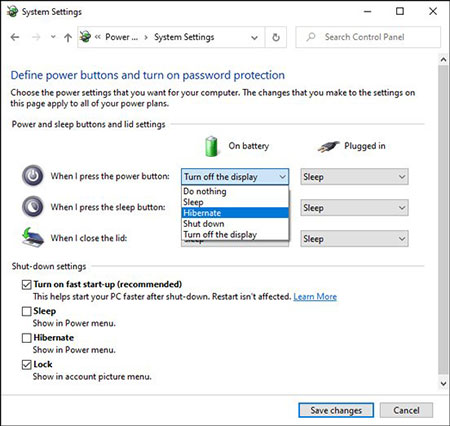Uncheck the Lock account menu checkbox
This screenshot has height=426, width=450.
coord(27,365)
